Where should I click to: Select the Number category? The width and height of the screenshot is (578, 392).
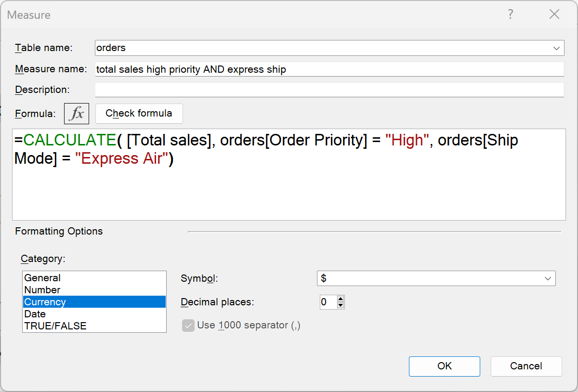coord(42,290)
